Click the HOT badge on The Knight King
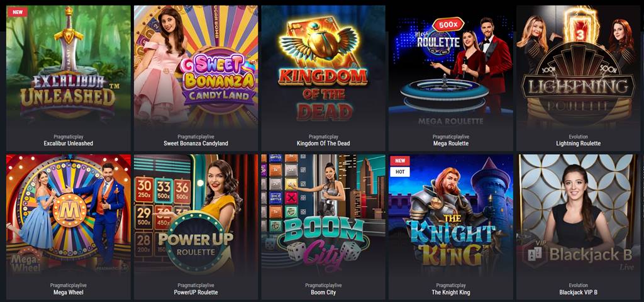This screenshot has width=644, height=302. [399, 172]
